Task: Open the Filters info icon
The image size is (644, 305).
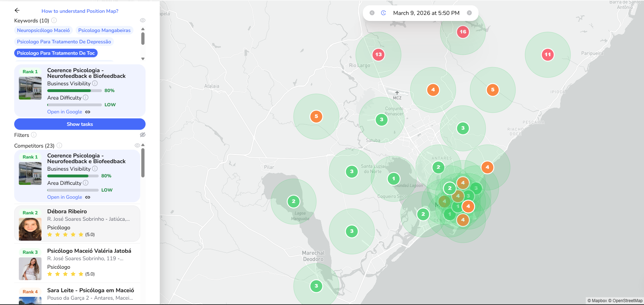Action: coord(34,135)
